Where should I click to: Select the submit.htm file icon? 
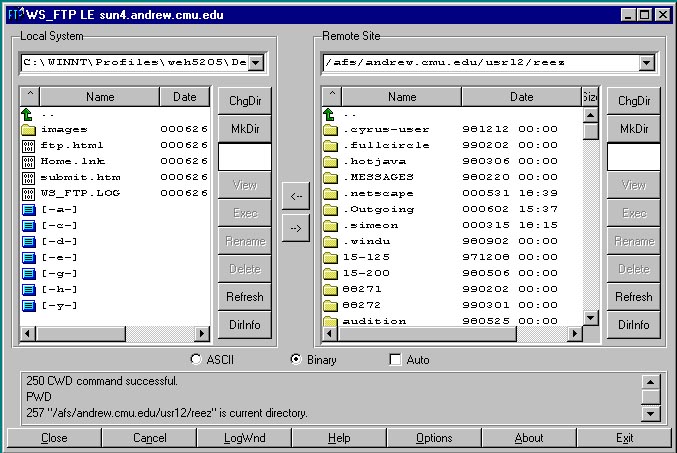(28, 177)
